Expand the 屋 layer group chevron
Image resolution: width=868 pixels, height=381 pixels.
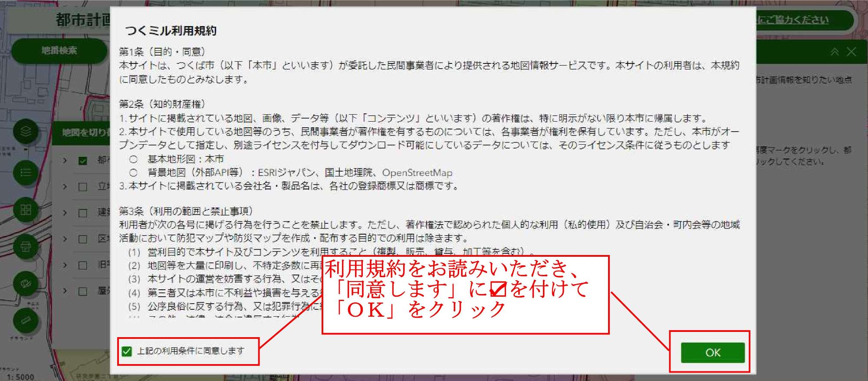[x=65, y=291]
